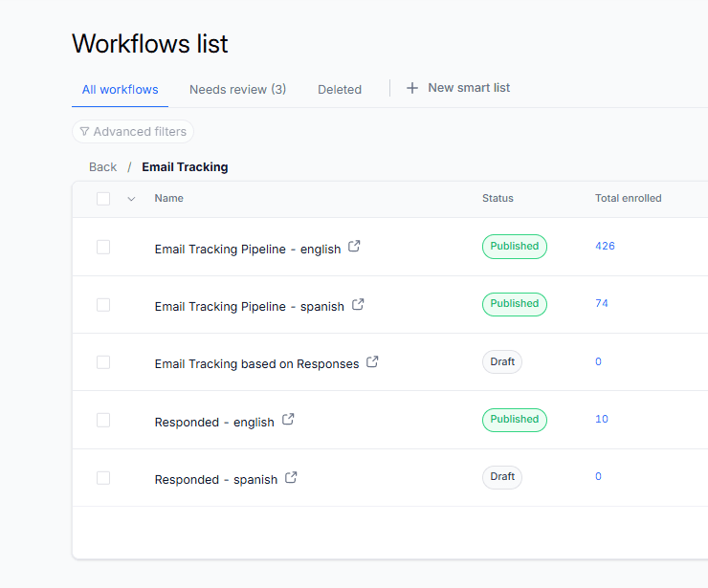Screen dimensions: 708x588
Task: Click the Workflows list page heading
Action: click(x=150, y=44)
